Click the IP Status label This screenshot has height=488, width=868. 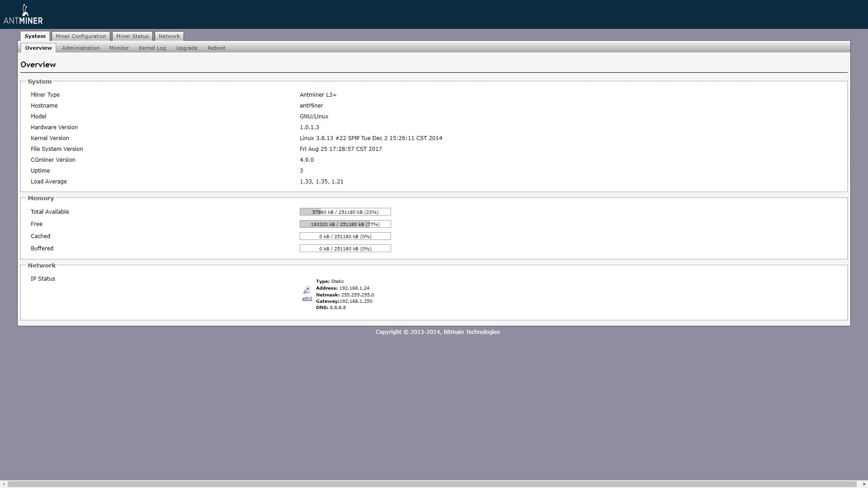pos(43,279)
